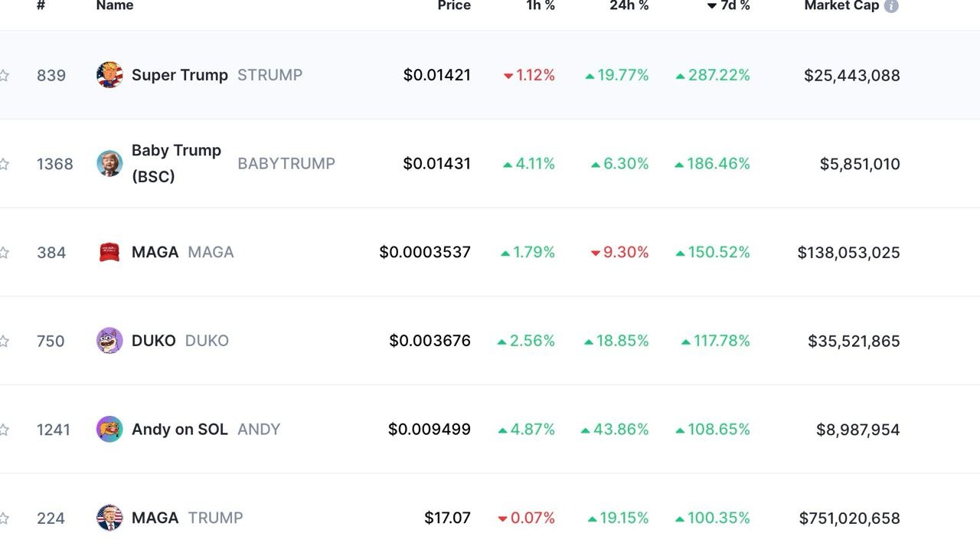980x556 pixels.
Task: Sort table by 24h % column
Action: pyautogui.click(x=629, y=6)
